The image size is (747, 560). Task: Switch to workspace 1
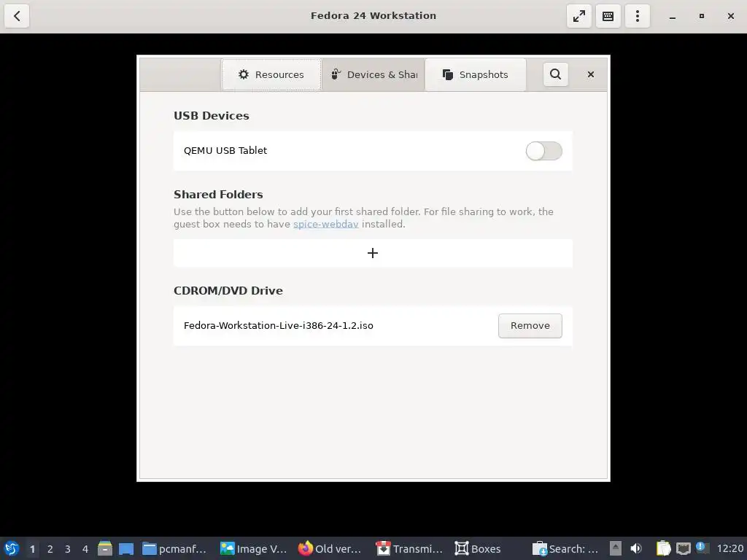point(32,549)
